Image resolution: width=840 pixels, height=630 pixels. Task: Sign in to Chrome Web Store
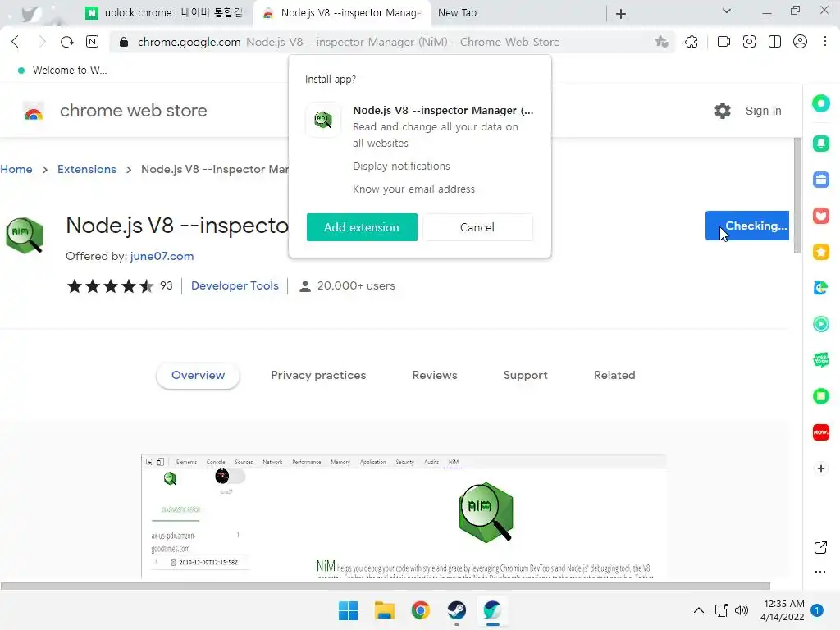tap(764, 111)
